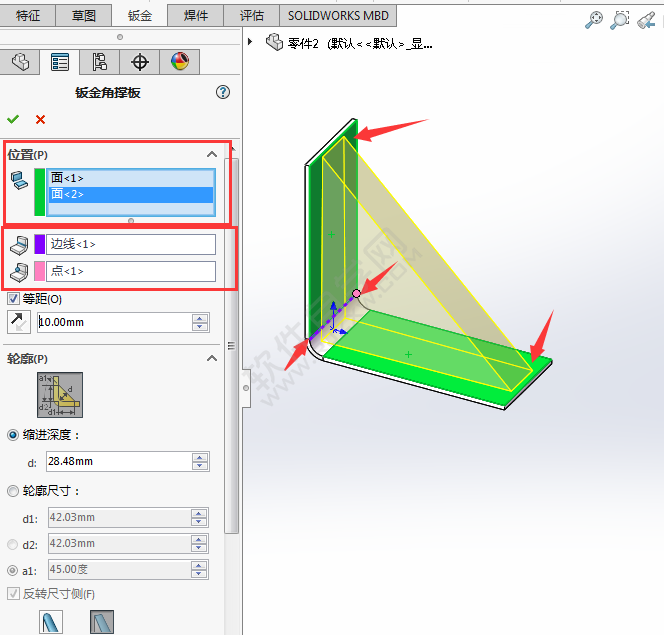Toggle the 反转尺寸侧(F) checkbox
This screenshot has width=664, height=635.
pyautogui.click(x=13, y=594)
